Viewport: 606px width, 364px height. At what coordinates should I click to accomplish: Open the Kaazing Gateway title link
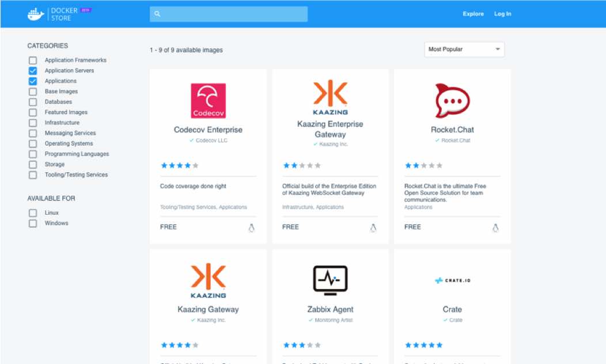click(209, 309)
